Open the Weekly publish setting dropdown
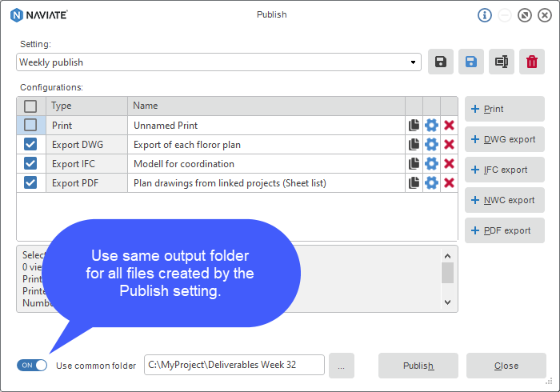 tap(218, 62)
